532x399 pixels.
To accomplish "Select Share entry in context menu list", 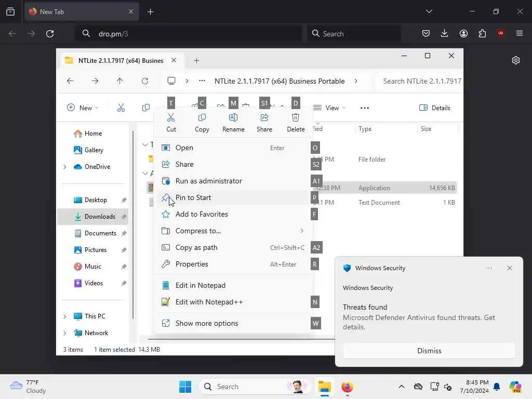I will pyautogui.click(x=233, y=164).
